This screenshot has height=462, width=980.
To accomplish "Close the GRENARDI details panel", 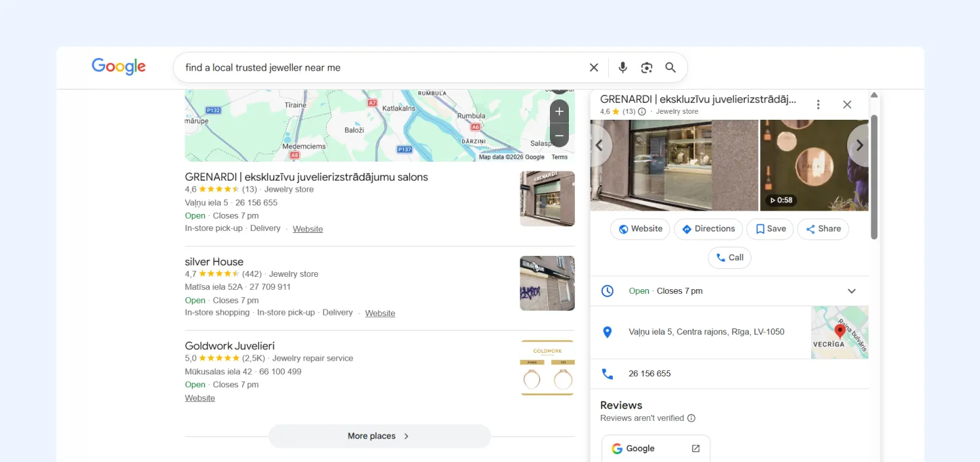I will point(847,105).
